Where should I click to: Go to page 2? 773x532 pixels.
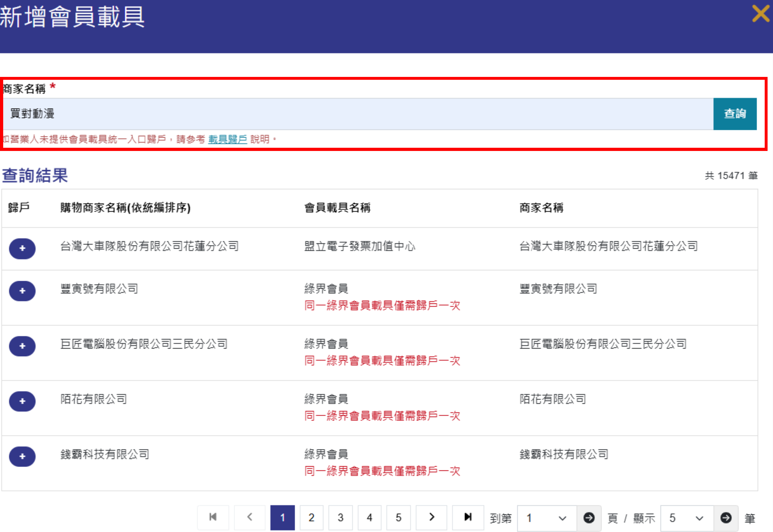pos(312,517)
